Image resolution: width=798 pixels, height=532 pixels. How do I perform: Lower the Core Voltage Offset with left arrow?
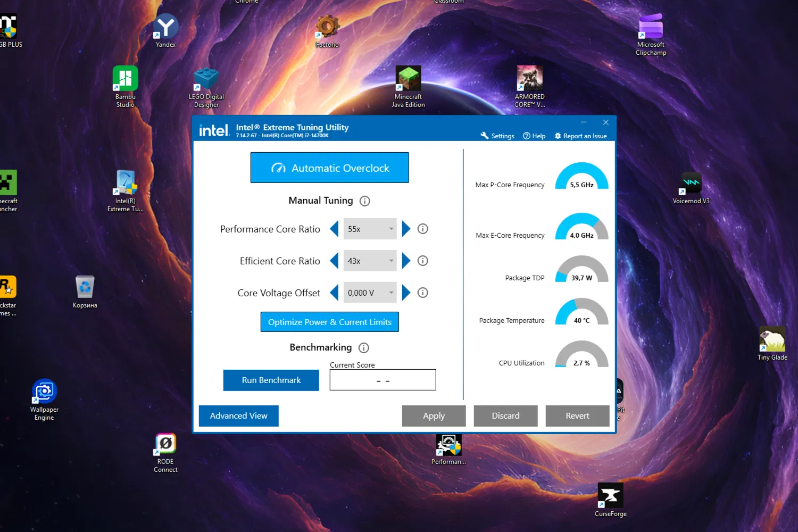click(x=334, y=293)
